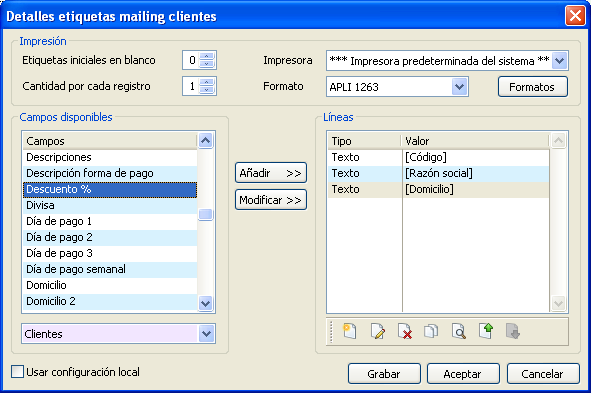Select the Domicilio field in Campos list
This screenshot has height=393, width=591.
click(x=110, y=286)
